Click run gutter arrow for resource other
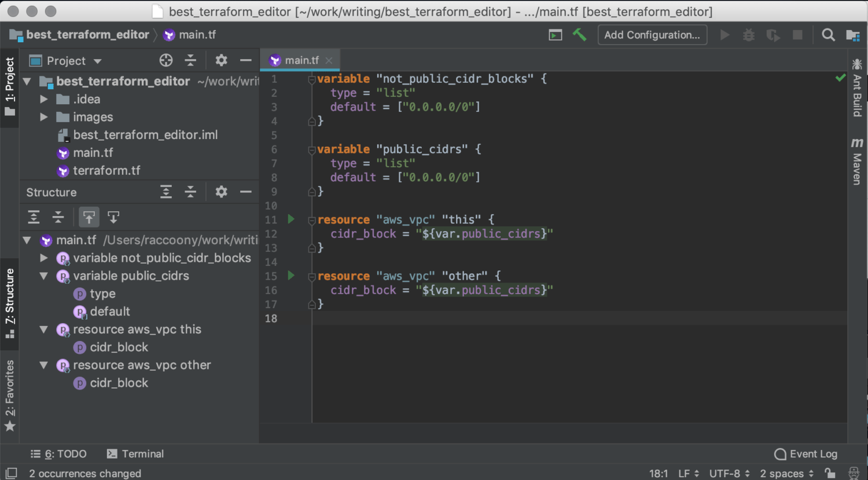 pos(291,276)
